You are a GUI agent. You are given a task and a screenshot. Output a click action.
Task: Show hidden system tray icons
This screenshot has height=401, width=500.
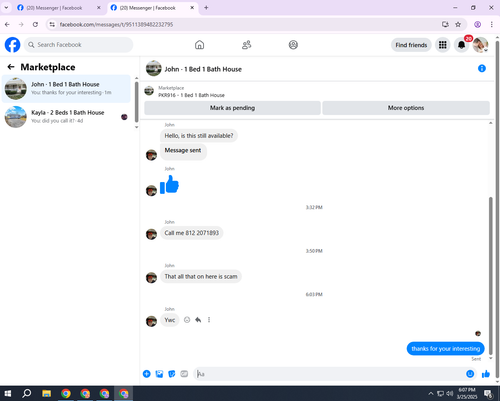coord(430,394)
